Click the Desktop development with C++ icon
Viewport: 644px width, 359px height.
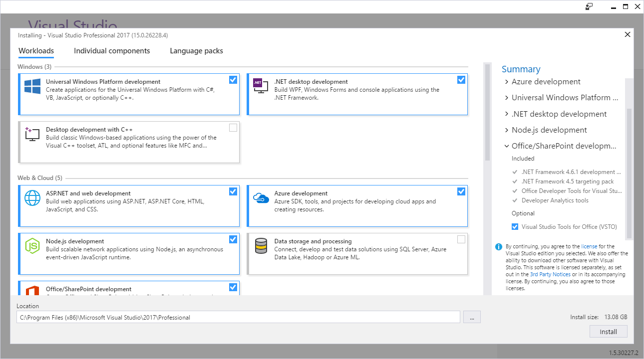click(32, 134)
